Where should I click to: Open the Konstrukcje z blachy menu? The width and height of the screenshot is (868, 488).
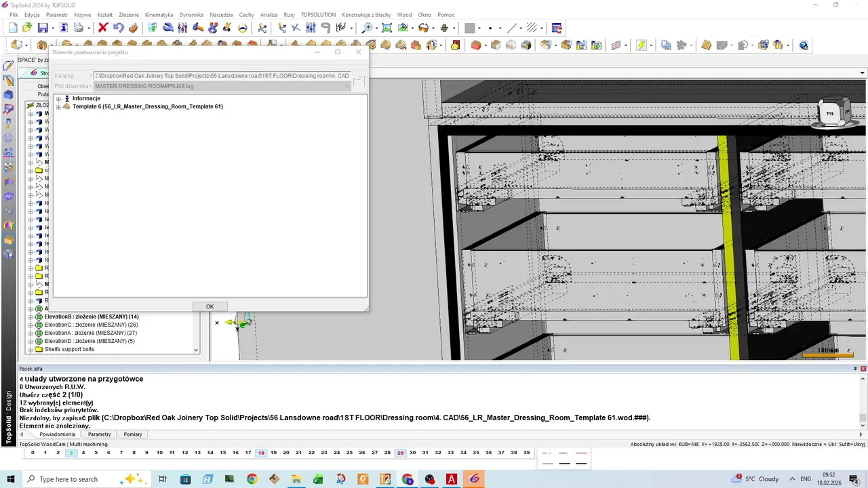pos(366,14)
